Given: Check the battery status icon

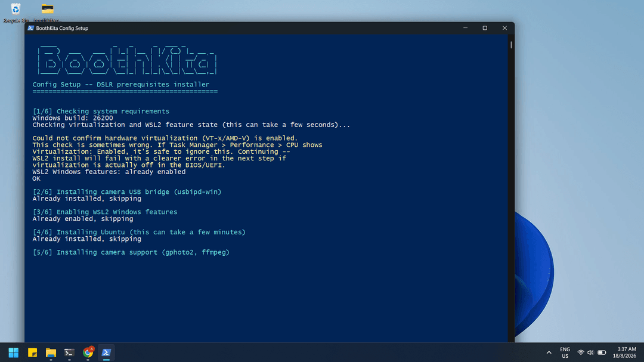Looking at the screenshot, I should coord(602,352).
